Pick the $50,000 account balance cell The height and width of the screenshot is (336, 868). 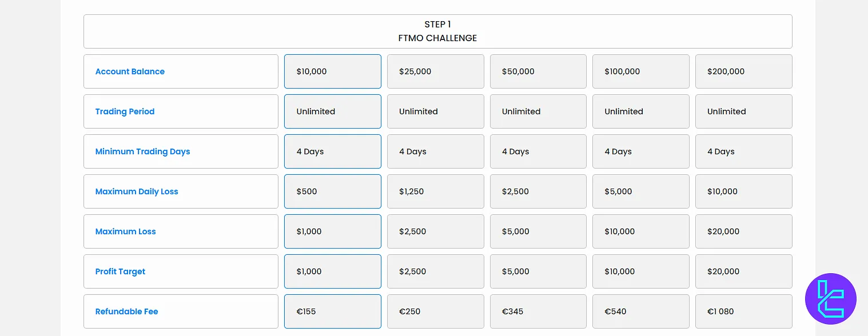pos(538,71)
